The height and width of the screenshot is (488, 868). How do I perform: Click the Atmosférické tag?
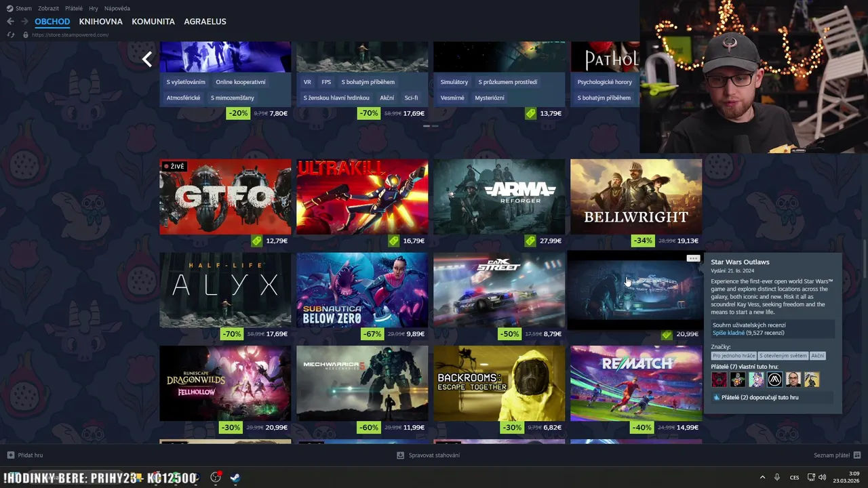pos(183,98)
